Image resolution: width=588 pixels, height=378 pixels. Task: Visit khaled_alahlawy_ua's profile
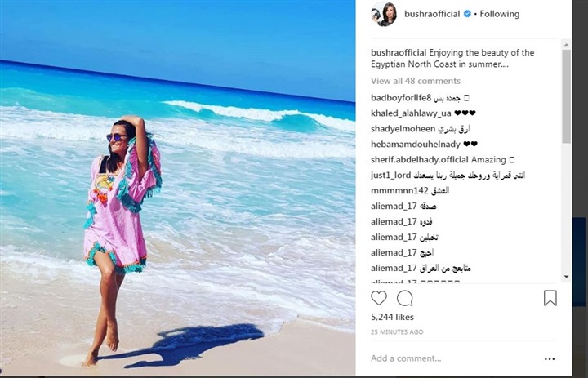[411, 113]
